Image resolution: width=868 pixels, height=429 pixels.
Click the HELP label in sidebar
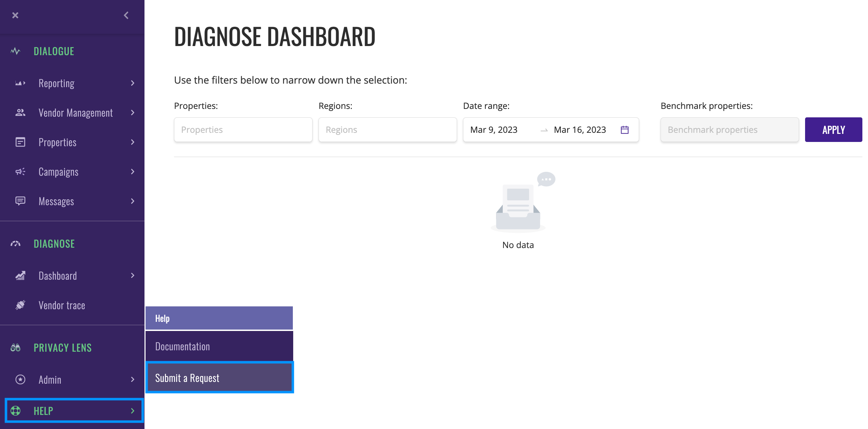[43, 411]
